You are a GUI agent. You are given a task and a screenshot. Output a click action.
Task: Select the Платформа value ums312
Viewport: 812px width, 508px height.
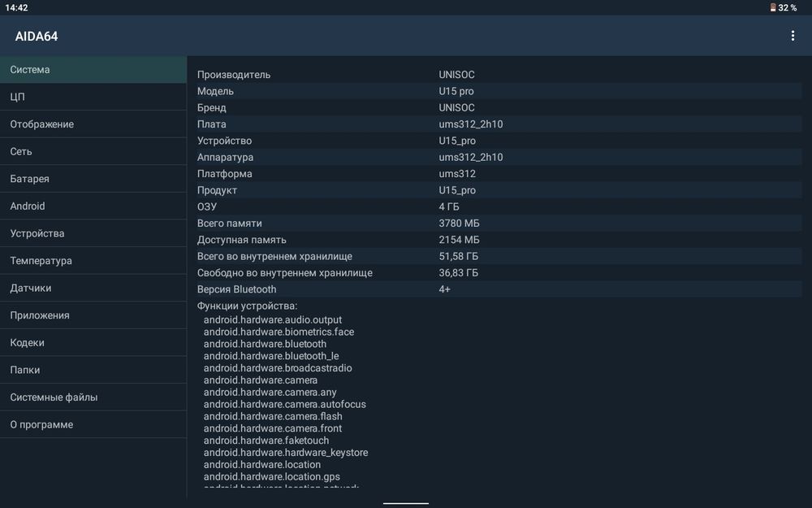coord(457,174)
